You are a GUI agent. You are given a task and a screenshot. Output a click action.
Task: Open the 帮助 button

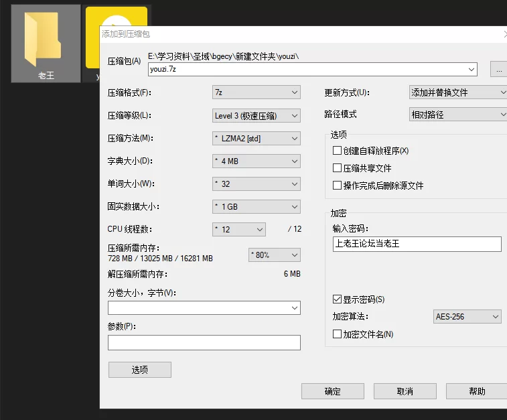click(477, 391)
